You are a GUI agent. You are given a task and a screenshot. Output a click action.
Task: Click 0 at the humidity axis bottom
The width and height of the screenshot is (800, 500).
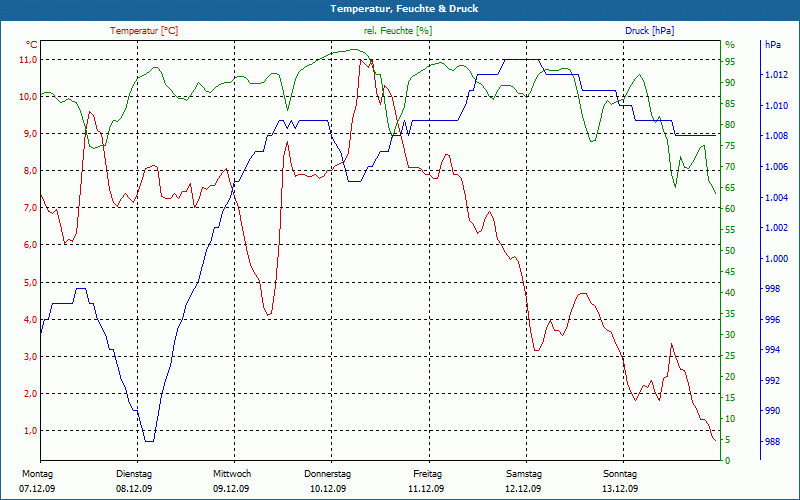[x=728, y=461]
